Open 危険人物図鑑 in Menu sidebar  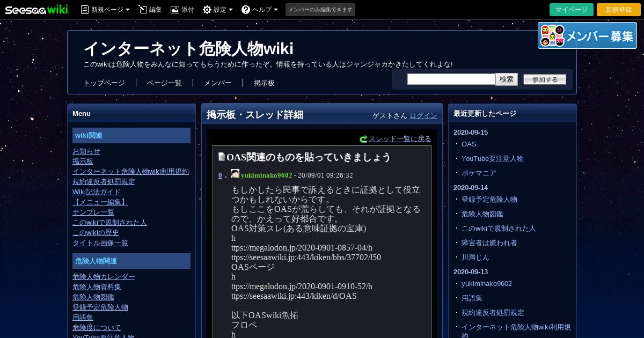93,297
